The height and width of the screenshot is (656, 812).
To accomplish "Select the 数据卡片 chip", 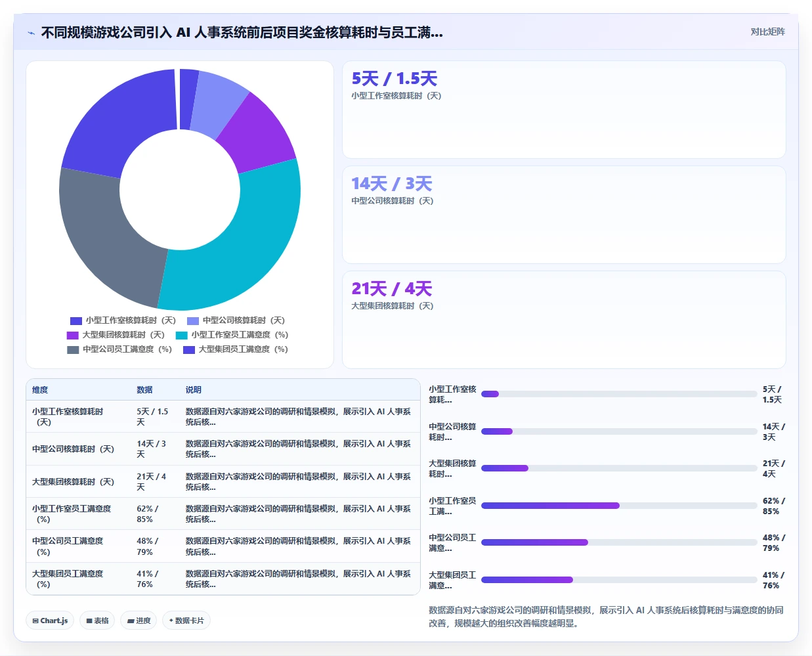I will coord(186,621).
